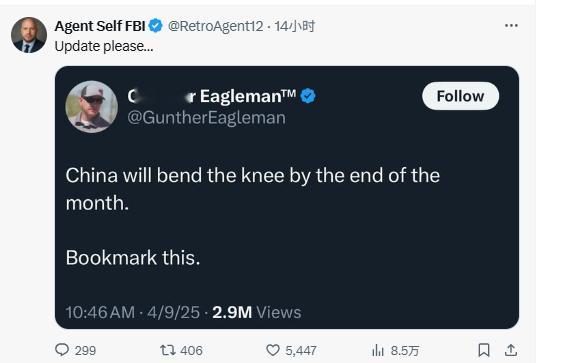Click the reply comment bubble icon
The height and width of the screenshot is (363, 563).
click(x=62, y=350)
